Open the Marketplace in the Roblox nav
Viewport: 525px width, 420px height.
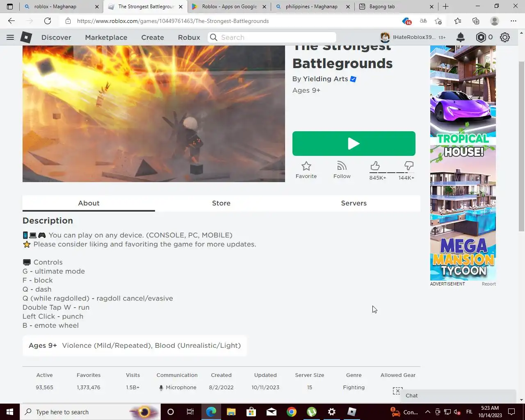tap(106, 37)
